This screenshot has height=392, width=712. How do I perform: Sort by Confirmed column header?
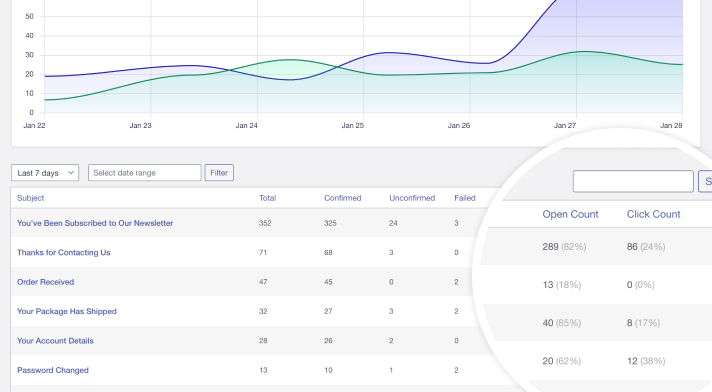coord(342,198)
